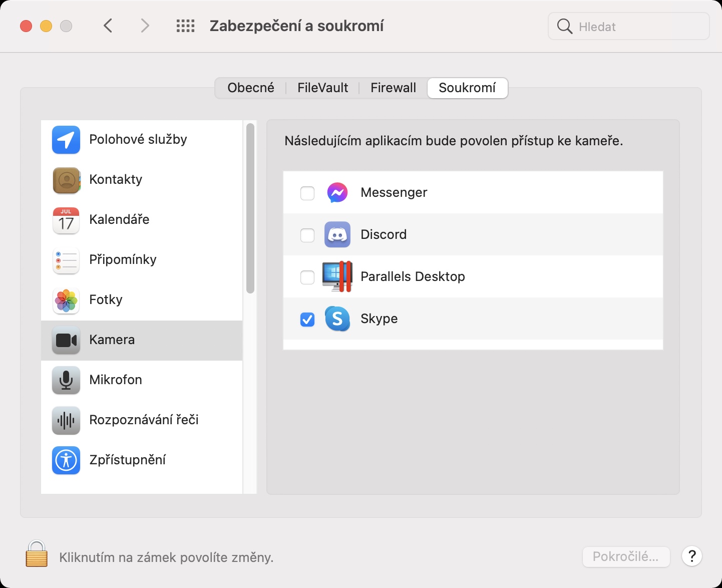Click the padlock icon to allow changes
The height and width of the screenshot is (588, 722).
coord(37,554)
